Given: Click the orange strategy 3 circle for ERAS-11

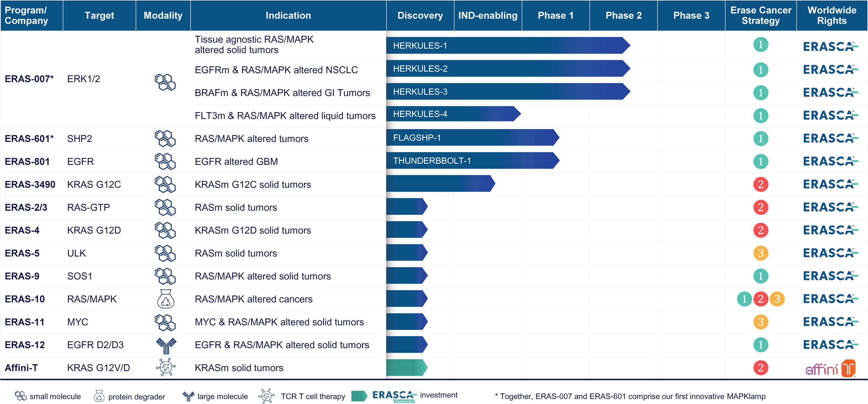Looking at the screenshot, I should tap(761, 322).
